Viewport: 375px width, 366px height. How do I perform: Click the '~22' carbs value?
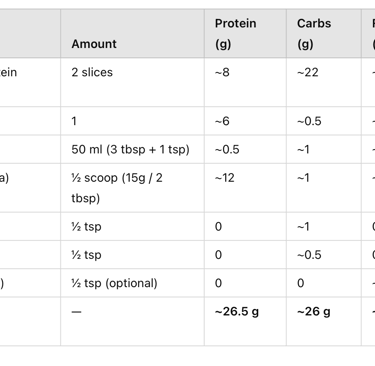(308, 72)
